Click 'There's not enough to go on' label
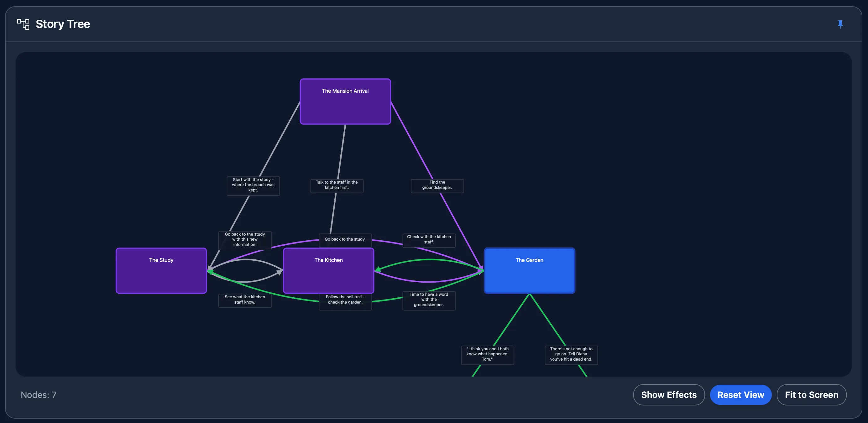 (x=571, y=355)
